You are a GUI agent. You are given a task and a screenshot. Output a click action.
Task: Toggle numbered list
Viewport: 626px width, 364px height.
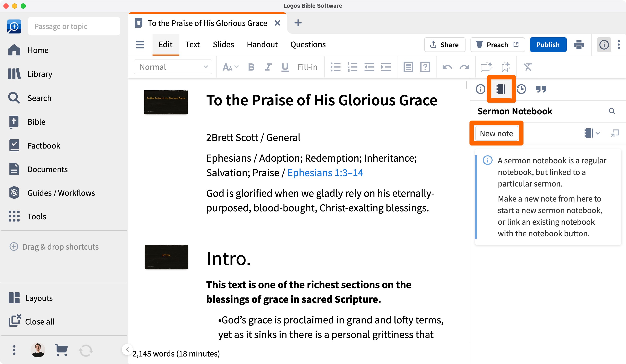pyautogui.click(x=352, y=67)
